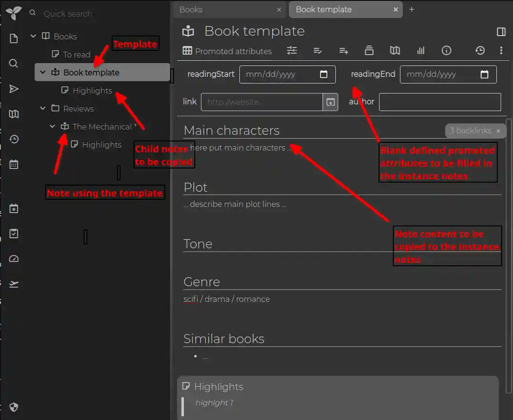
Task: Dismiss the 3 backlinks badge
Action: point(498,131)
